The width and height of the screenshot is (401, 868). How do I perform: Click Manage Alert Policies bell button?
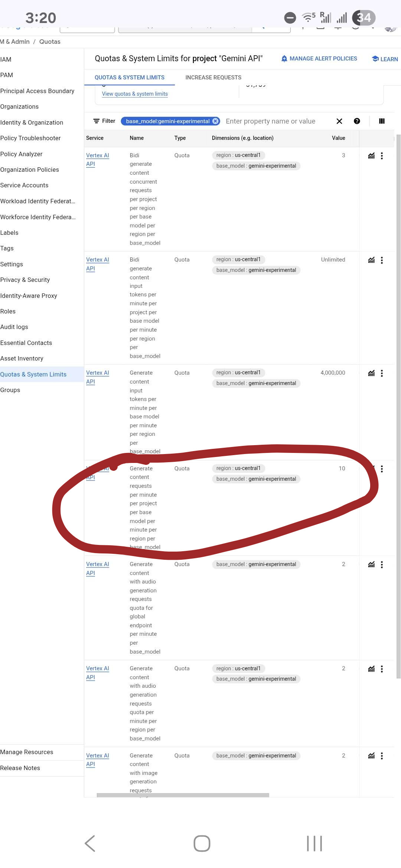pyautogui.click(x=319, y=59)
